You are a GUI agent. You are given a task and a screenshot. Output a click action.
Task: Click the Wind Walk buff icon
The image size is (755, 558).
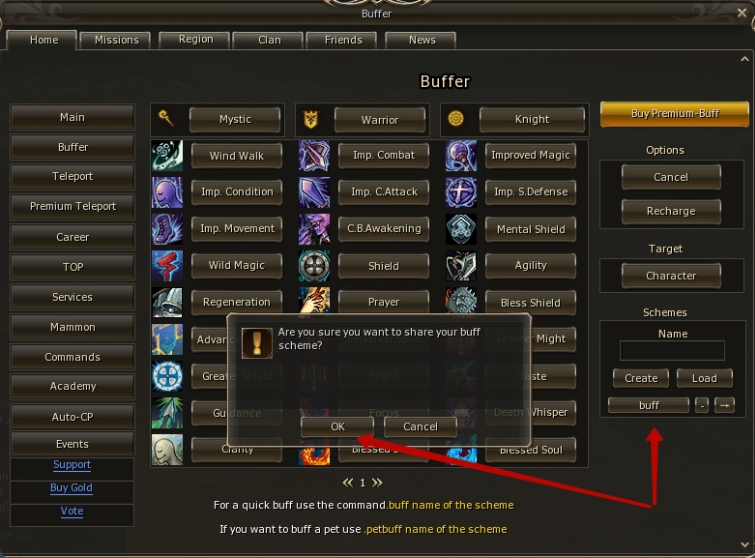[167, 156]
